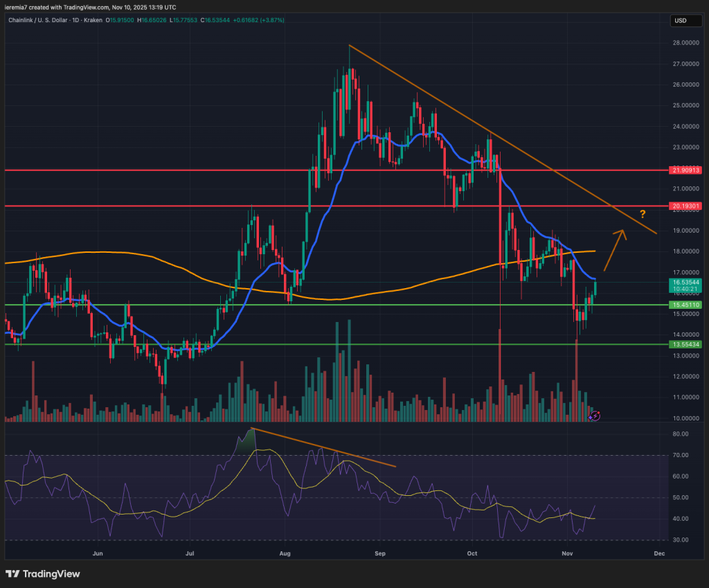Select the upward orange arrow drawing
The image size is (709, 588).
coord(613,249)
